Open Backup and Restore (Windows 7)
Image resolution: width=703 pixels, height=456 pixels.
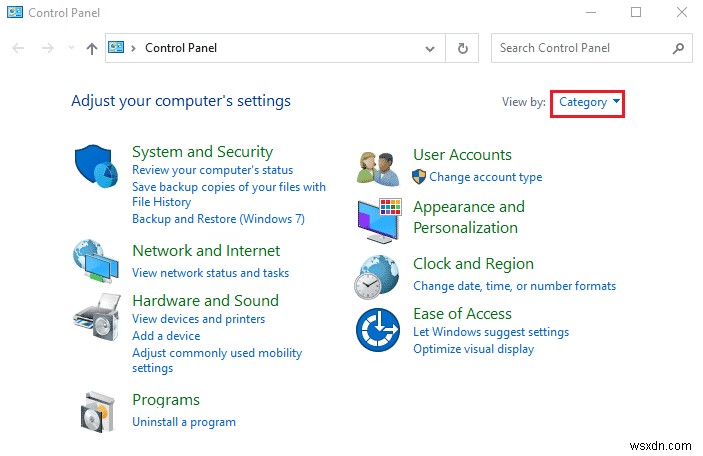218,219
